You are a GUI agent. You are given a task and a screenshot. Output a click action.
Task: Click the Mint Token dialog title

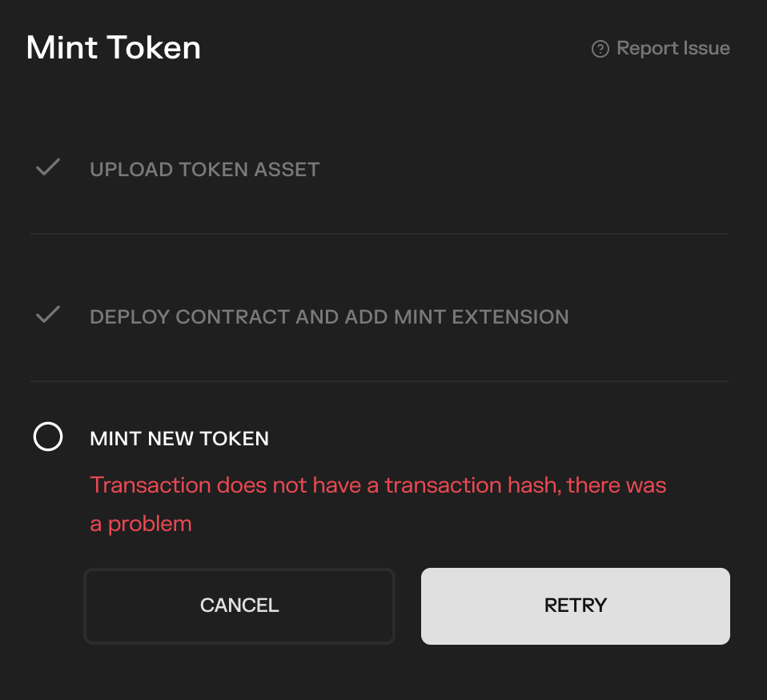[x=114, y=48]
